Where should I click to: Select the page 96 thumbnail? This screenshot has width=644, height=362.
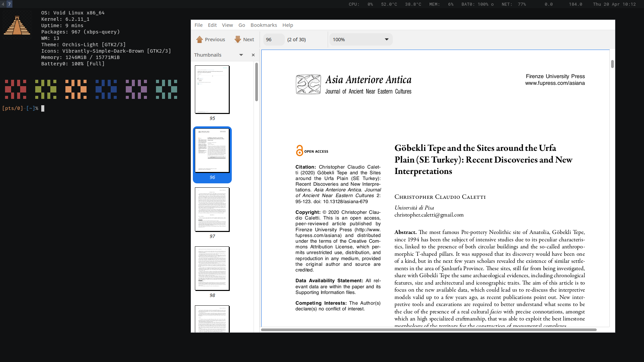click(x=212, y=150)
